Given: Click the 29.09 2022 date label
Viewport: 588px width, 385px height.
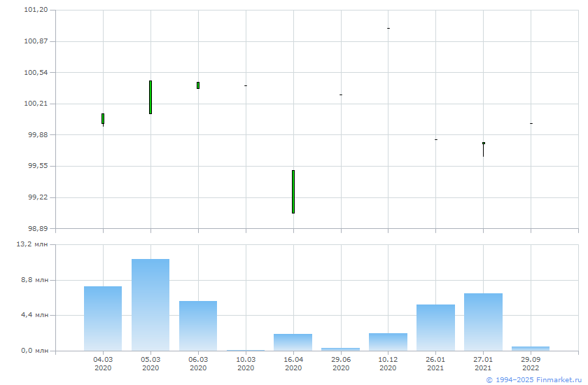Looking at the screenshot, I should [x=531, y=363].
